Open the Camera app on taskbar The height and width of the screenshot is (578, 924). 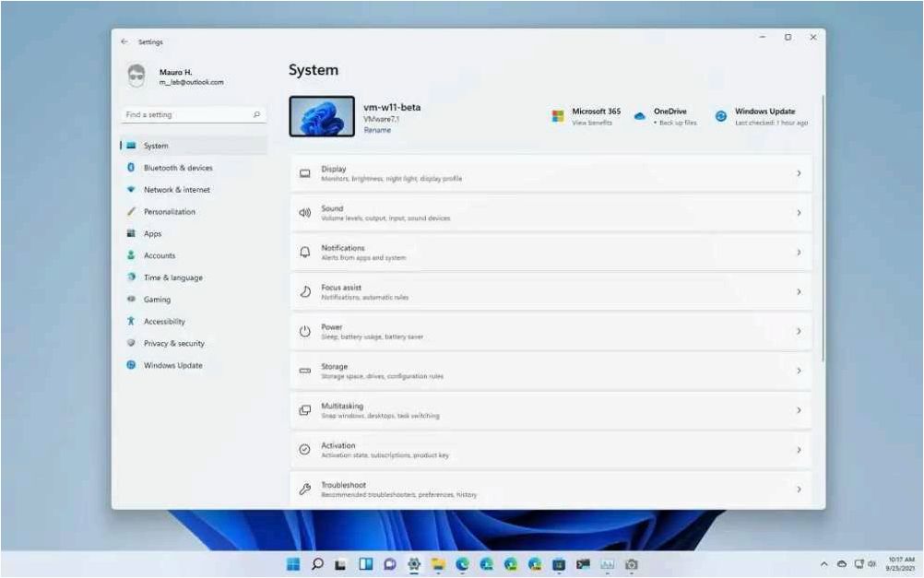pos(631,564)
